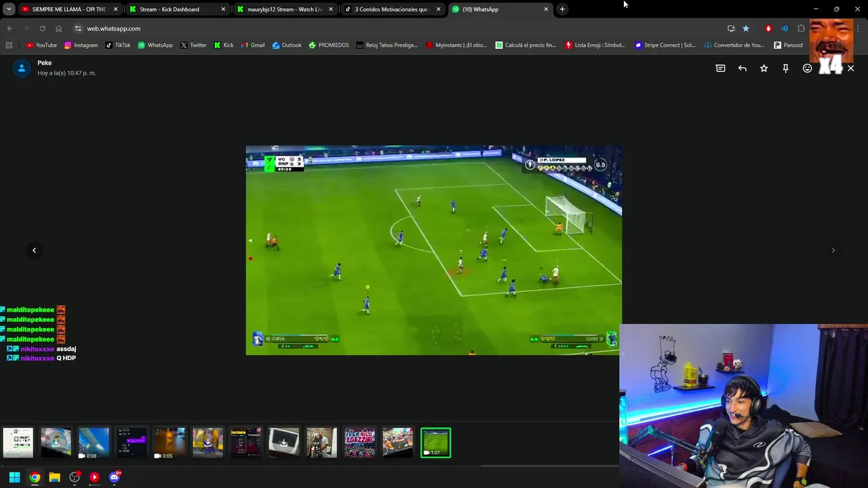Pin the media using the pin icon
Image resolution: width=868 pixels, height=488 pixels.
pyautogui.click(x=786, y=68)
